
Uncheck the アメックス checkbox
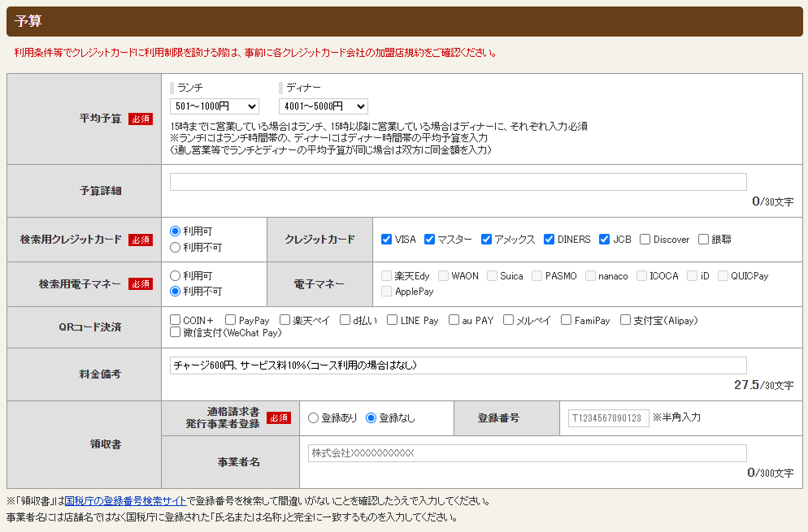486,239
